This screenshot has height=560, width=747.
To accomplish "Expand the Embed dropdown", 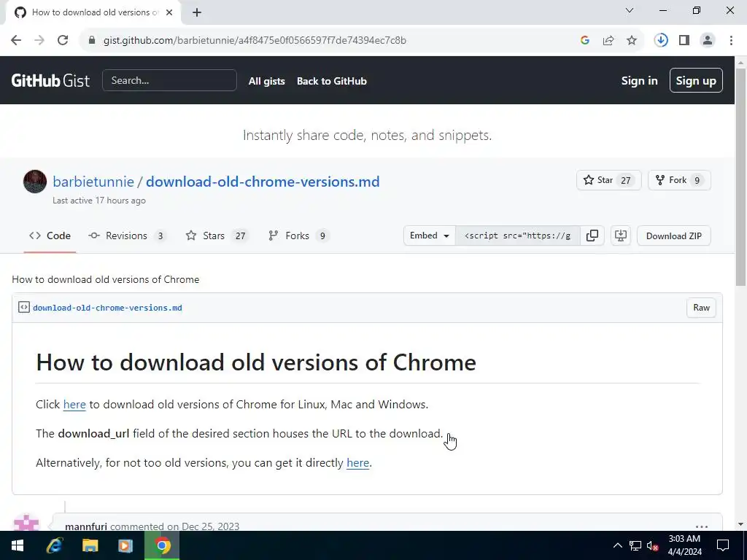I will point(429,236).
